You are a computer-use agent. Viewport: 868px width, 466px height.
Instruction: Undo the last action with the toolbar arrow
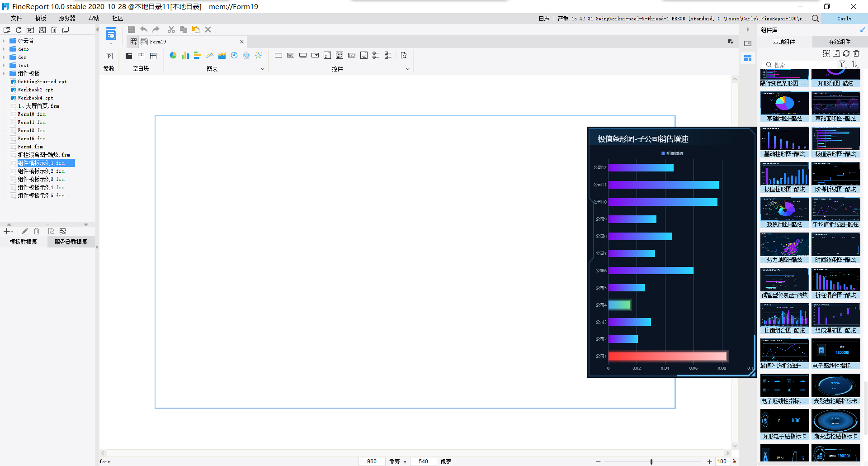(x=144, y=29)
